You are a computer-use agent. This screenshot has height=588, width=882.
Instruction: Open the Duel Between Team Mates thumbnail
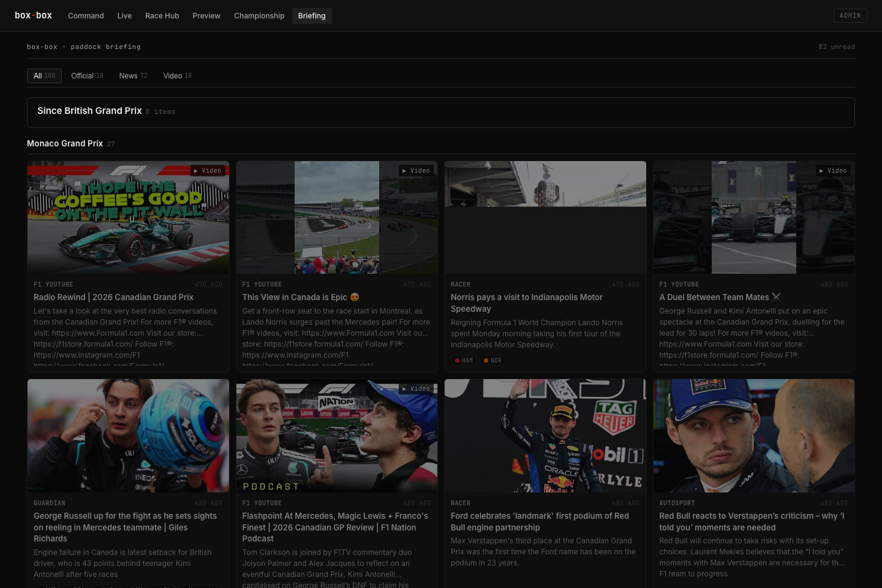[x=754, y=217]
